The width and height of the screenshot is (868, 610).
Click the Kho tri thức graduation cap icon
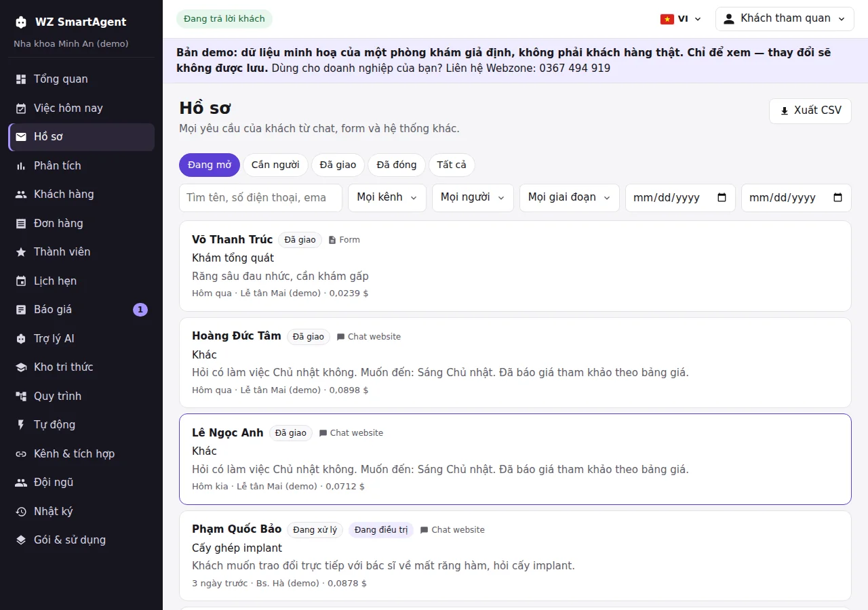click(x=21, y=367)
